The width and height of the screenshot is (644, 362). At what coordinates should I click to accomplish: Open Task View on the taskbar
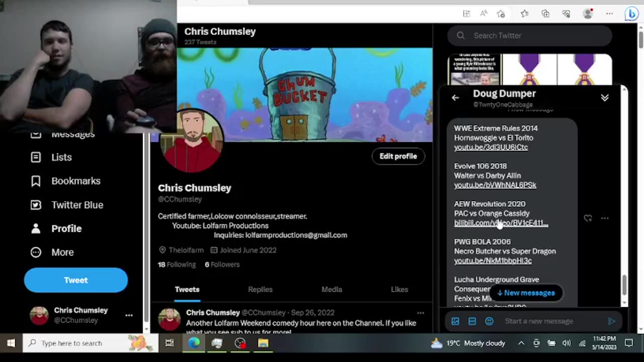pyautogui.click(x=170, y=343)
